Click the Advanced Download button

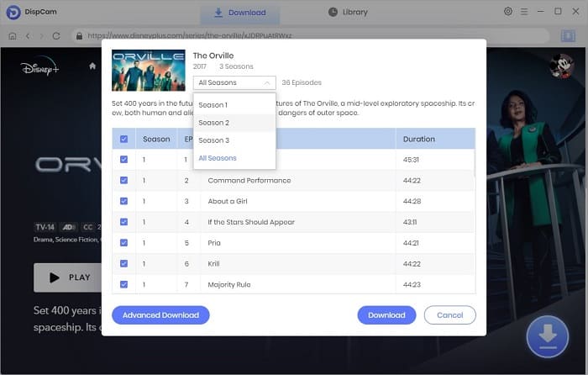160,315
